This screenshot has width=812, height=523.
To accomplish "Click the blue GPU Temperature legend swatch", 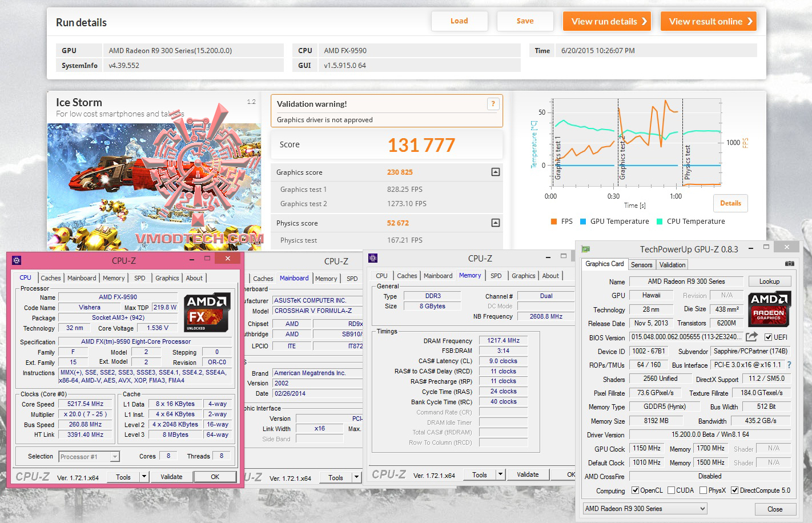I will point(583,222).
